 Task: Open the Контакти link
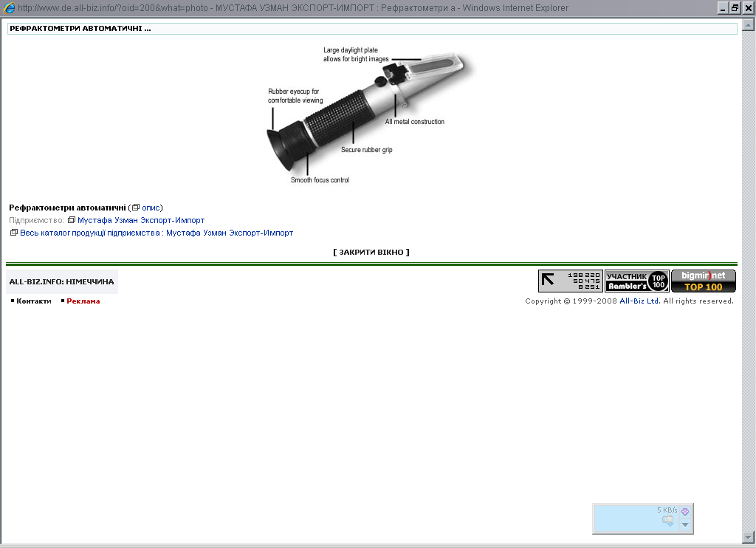click(34, 301)
